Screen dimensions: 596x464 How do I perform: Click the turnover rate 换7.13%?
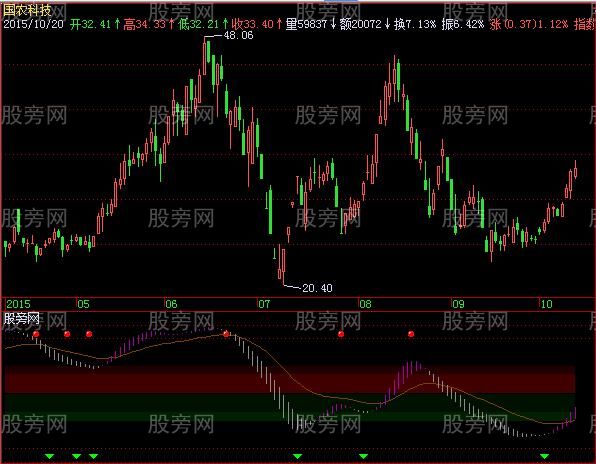(415, 24)
